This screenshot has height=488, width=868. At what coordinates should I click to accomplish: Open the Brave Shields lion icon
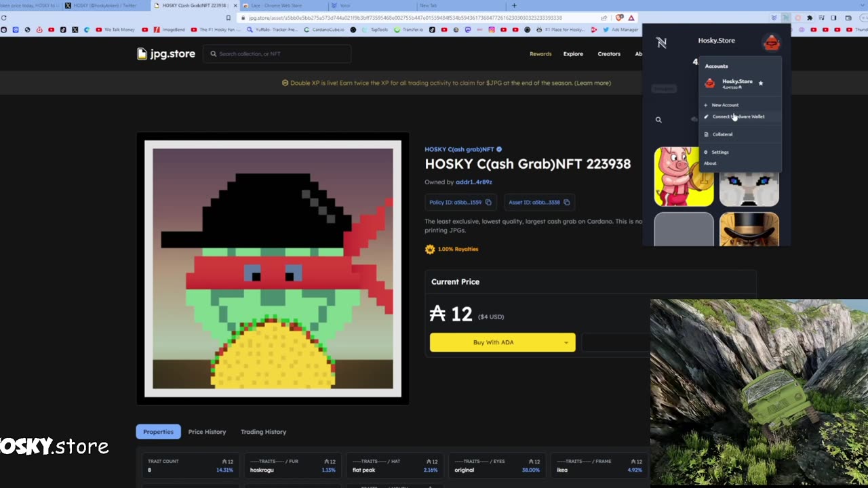(x=619, y=18)
